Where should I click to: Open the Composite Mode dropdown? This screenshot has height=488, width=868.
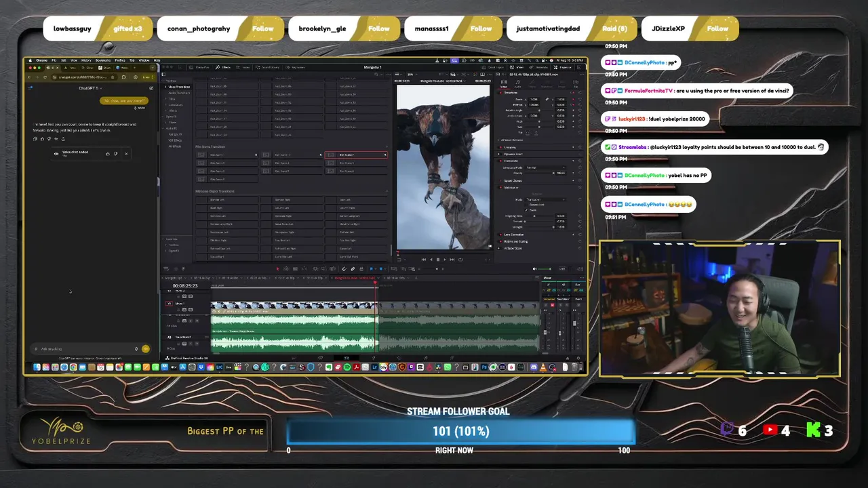pos(545,167)
